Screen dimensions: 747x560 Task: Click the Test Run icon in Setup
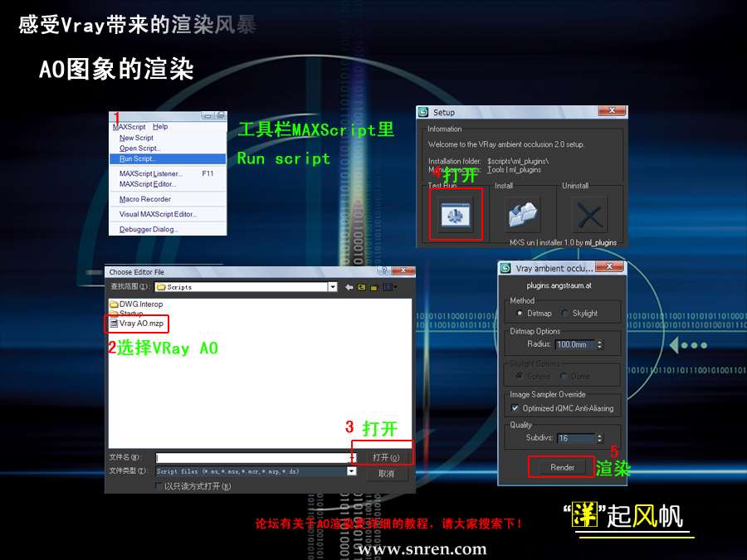456,215
